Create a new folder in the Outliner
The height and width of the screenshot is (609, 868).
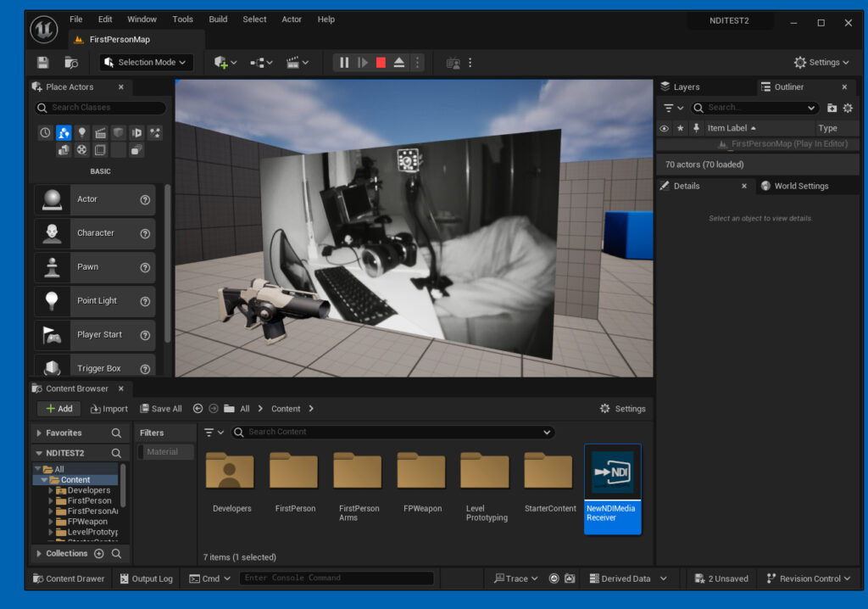click(832, 108)
